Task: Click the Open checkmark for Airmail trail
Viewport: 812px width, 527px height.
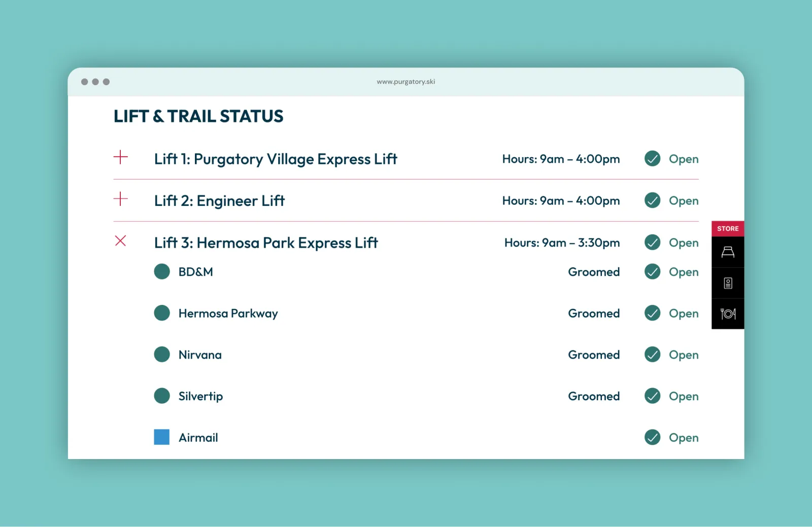Action: coord(652,437)
